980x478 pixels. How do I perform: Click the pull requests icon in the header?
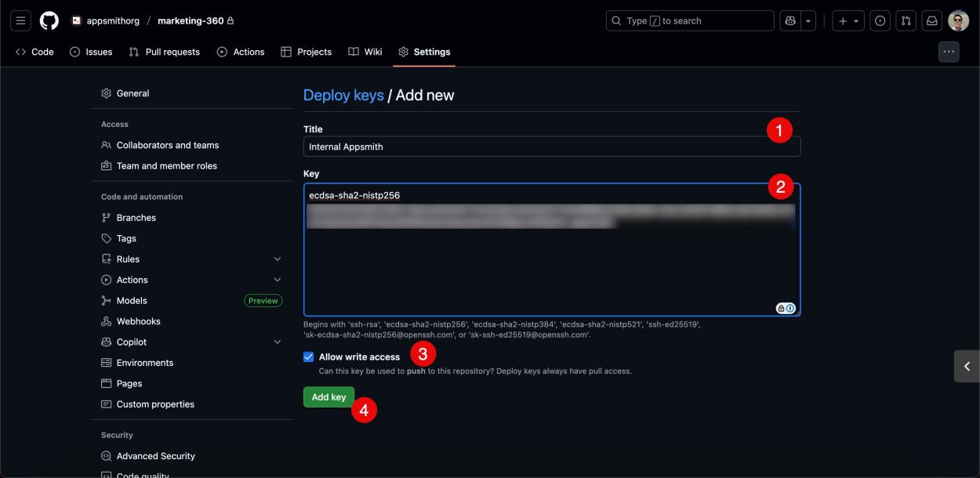[906, 20]
